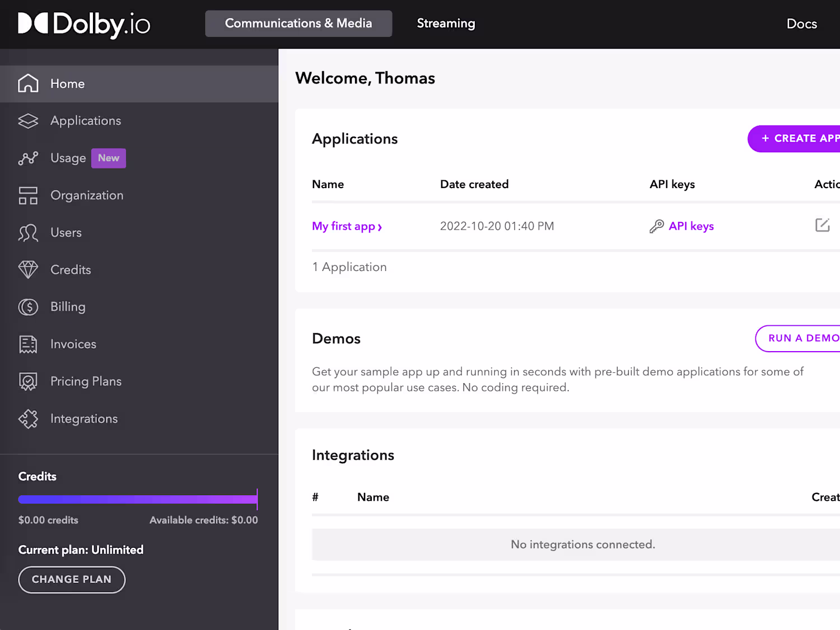Click the Usage graph icon

pos(28,158)
